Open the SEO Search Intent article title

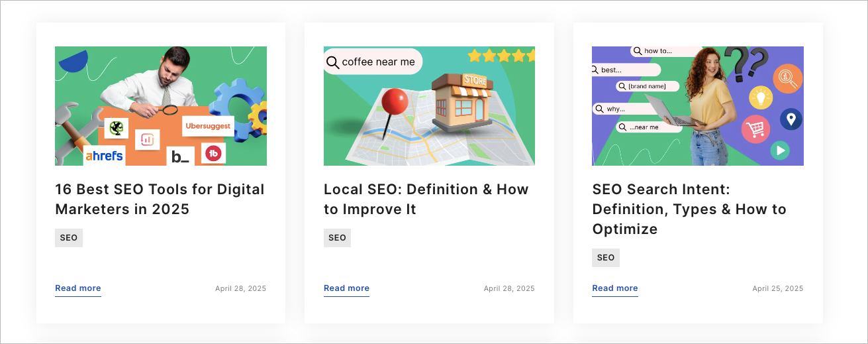[x=689, y=209]
